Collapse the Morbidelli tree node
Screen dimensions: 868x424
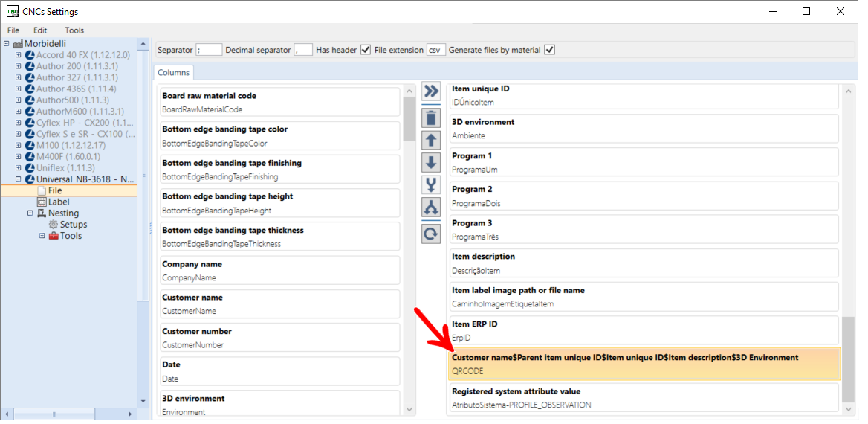click(x=6, y=43)
